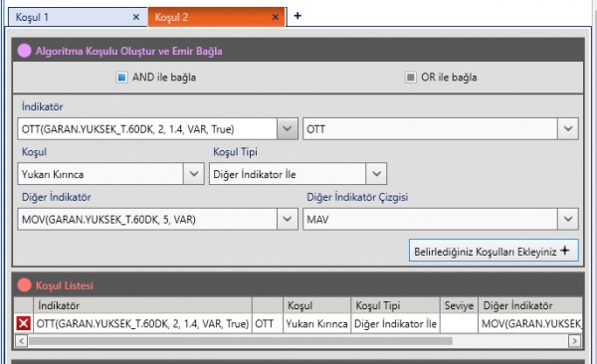Expand the Diğer İndikator İle type dropdown
The image size is (597, 364).
click(376, 174)
